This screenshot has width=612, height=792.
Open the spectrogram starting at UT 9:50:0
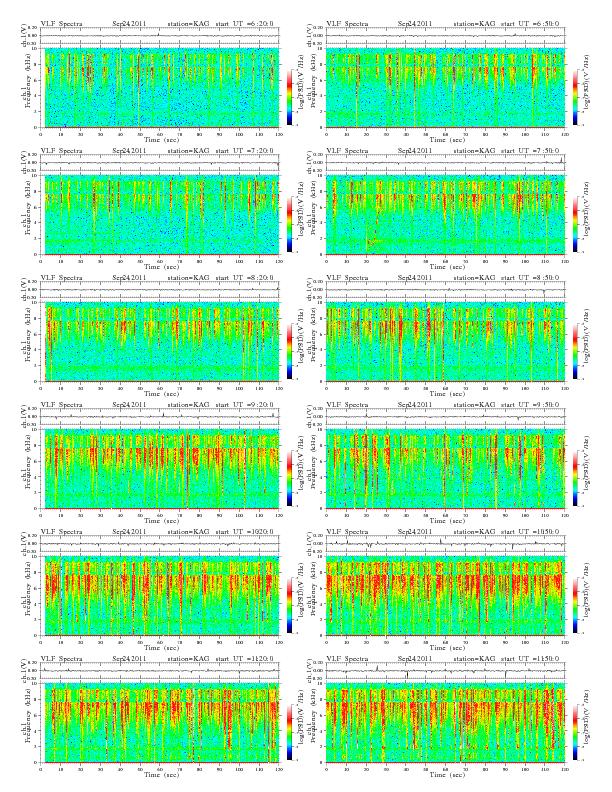point(445,469)
